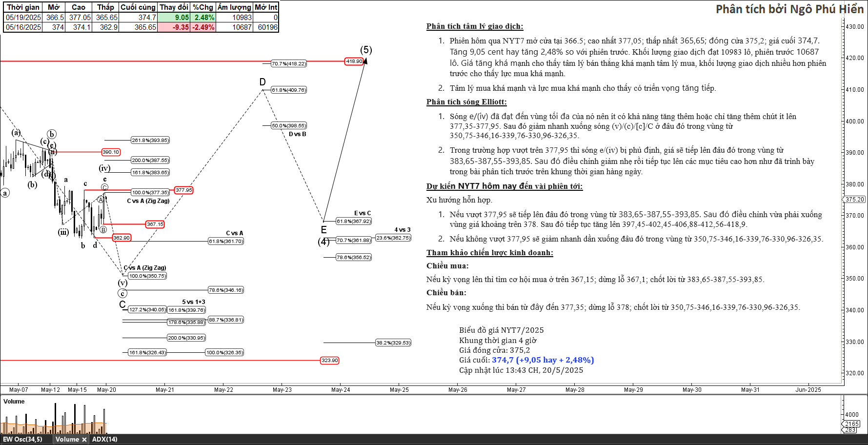The width and height of the screenshot is (868, 445).
Task: Click the Âm lượng column header
Action: tap(234, 7)
